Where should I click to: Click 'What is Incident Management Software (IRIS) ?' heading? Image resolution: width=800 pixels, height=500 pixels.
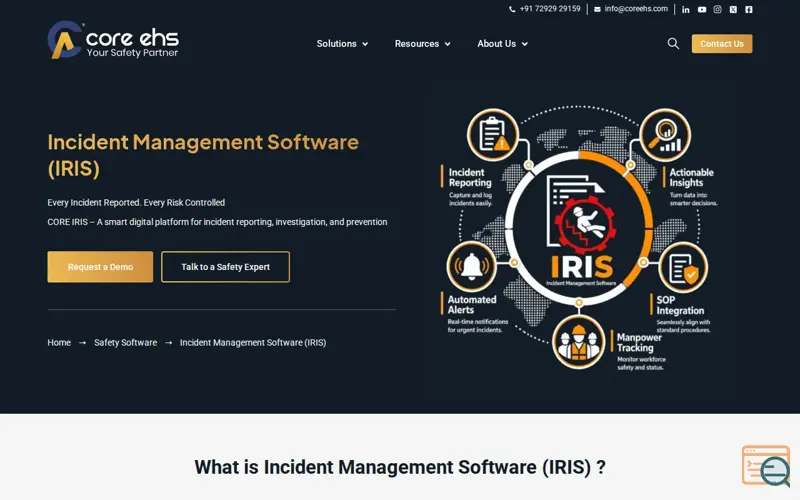(x=400, y=467)
